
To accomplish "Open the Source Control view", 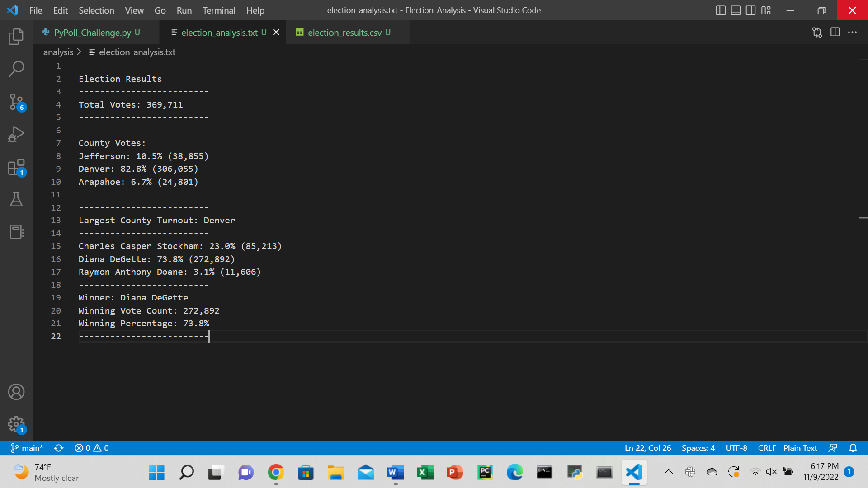I will coord(16,102).
